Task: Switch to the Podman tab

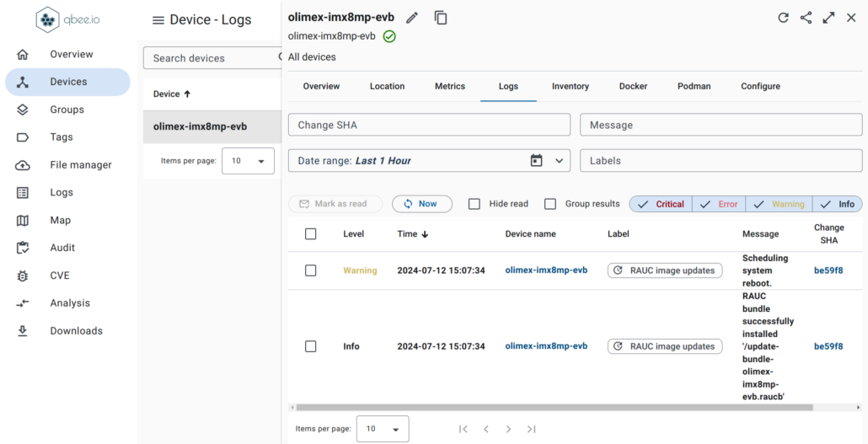Action: pyautogui.click(x=694, y=87)
